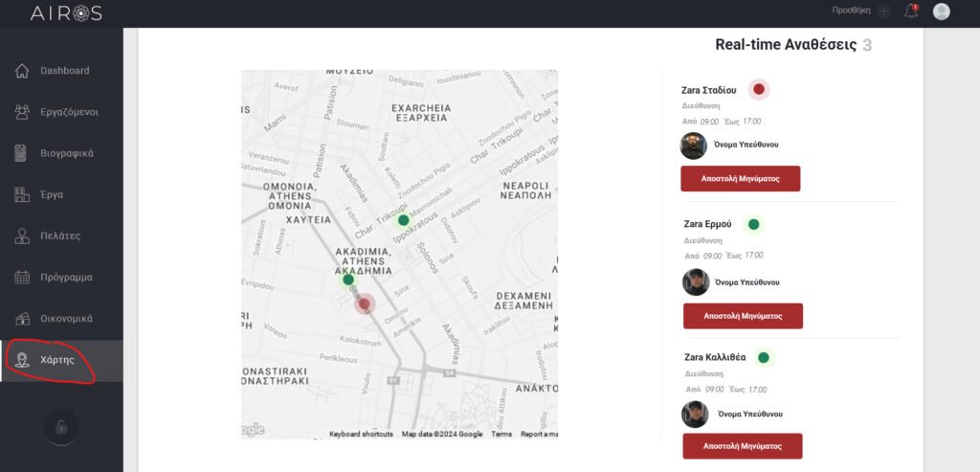This screenshot has height=472, width=980.
Task: Open the notification bell icon
Action: coord(910,11)
